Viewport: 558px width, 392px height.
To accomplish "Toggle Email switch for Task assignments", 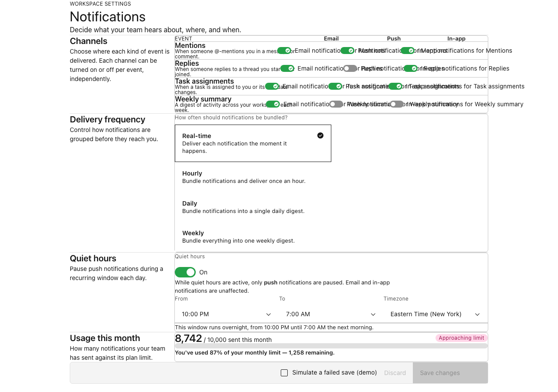I will 272,86.
